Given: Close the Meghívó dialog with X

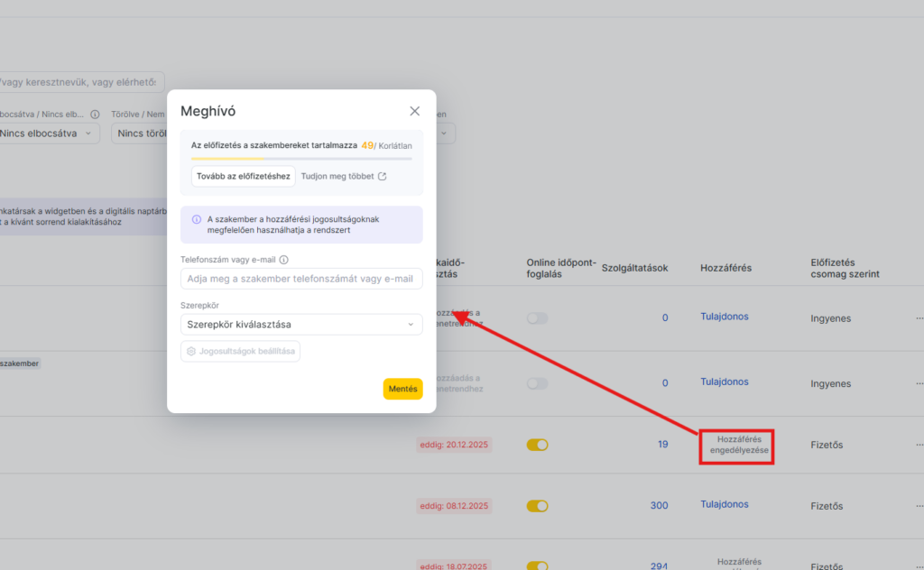Looking at the screenshot, I should tap(414, 111).
